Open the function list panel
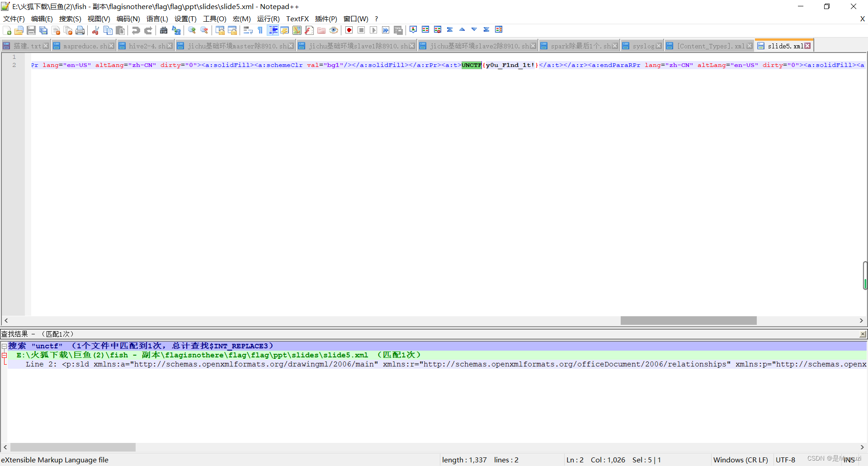 pos(309,30)
